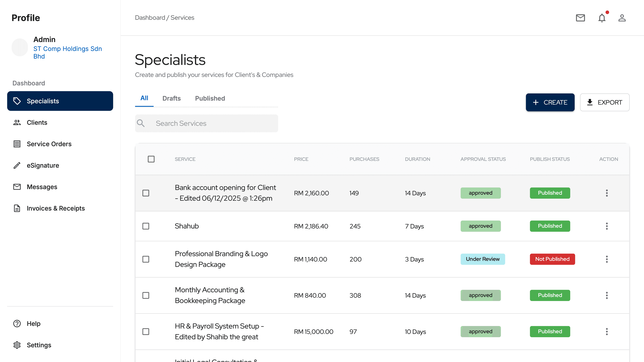
Task: Open action menu for Bank account opening row
Action: pos(607,193)
